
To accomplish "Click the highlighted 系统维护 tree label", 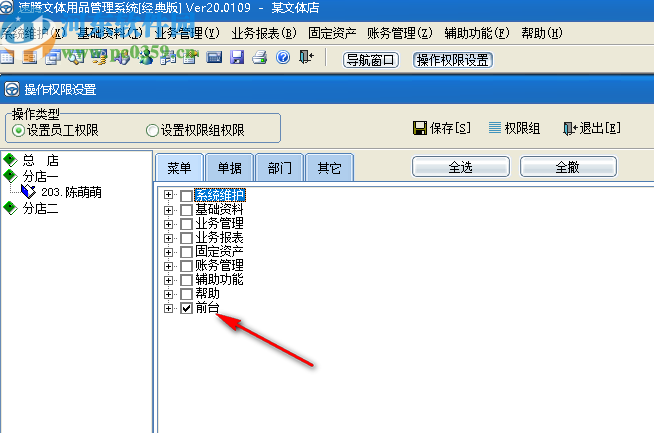I will (x=220, y=195).
